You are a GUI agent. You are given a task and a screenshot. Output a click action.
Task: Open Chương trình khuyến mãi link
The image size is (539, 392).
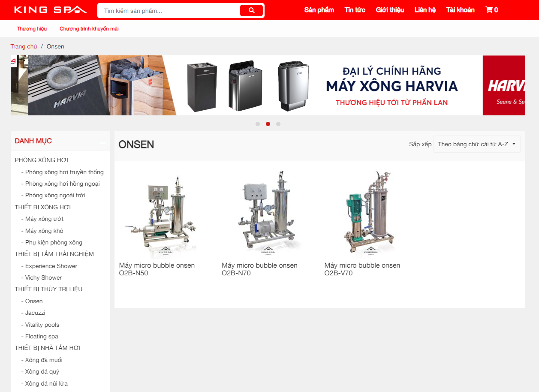(89, 29)
